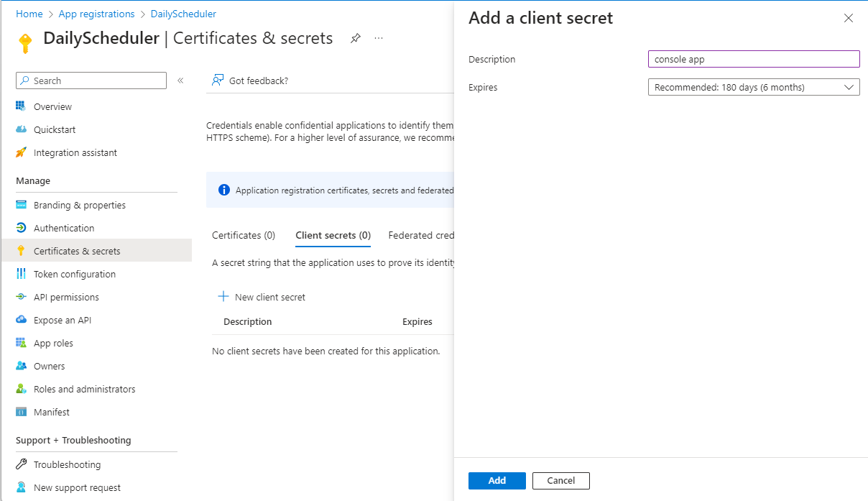
Task: Collapse the sidebar with double chevron
Action: coord(180,81)
